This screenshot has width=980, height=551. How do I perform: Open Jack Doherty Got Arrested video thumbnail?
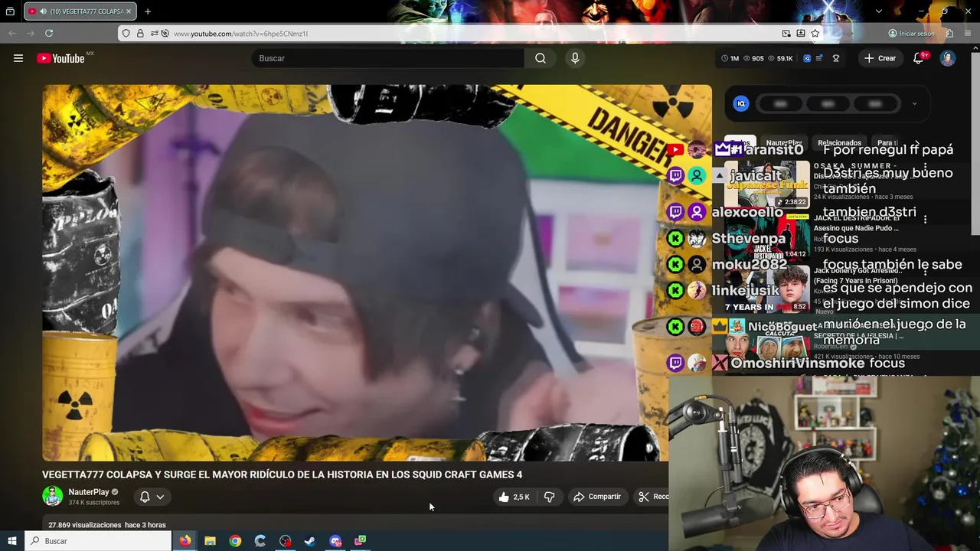click(x=766, y=289)
